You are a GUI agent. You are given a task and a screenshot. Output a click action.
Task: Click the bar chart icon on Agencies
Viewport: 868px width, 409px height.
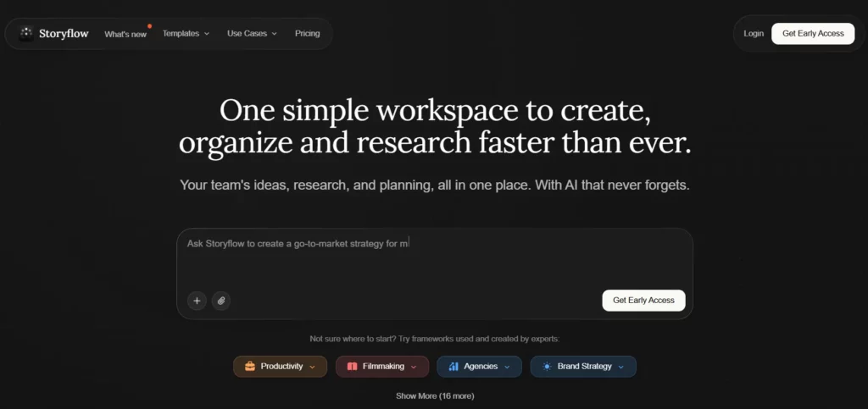pyautogui.click(x=453, y=367)
